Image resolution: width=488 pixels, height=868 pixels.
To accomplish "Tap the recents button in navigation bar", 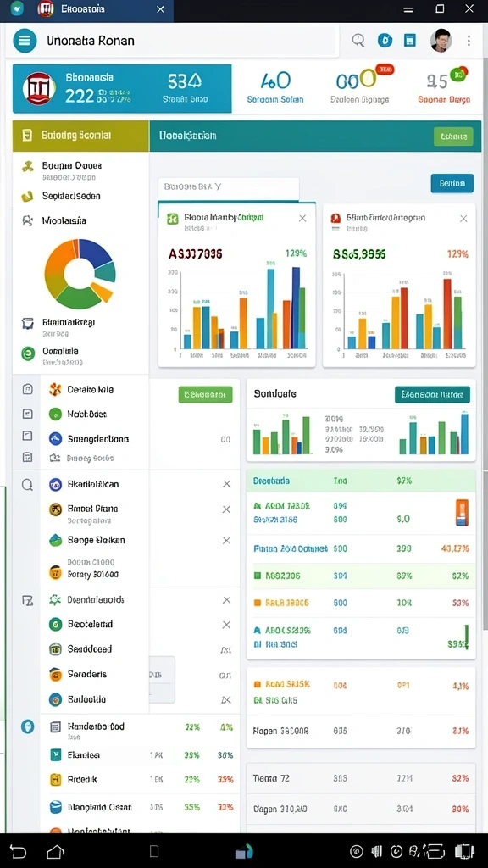I will [154, 851].
